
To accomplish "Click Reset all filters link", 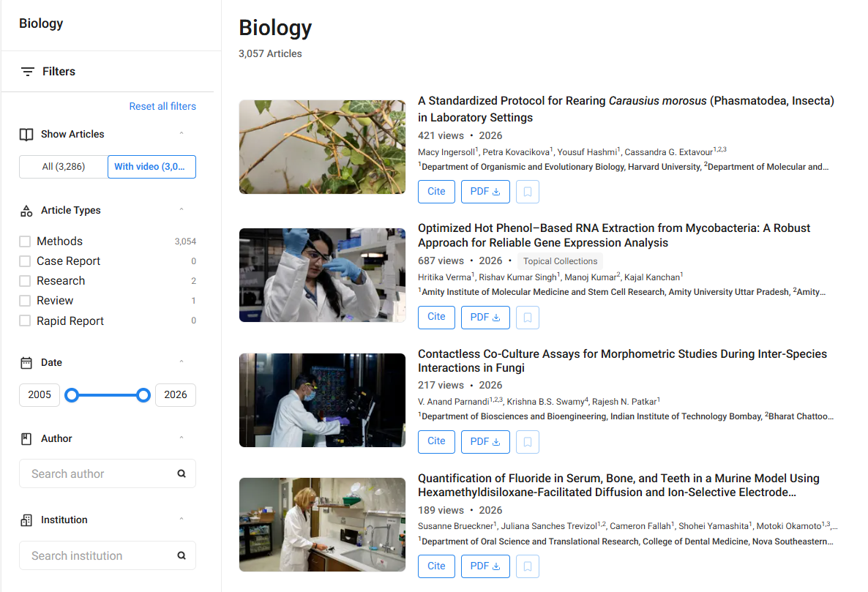I will coord(162,106).
